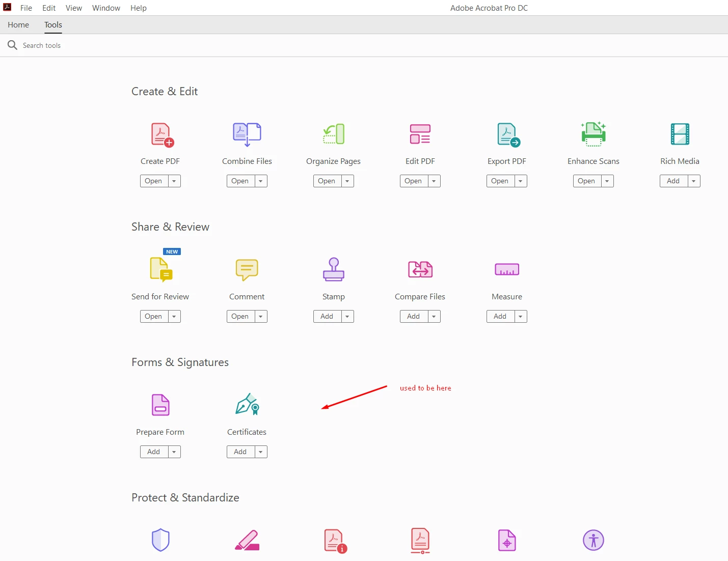Open the Rich Media dropdown arrow
Screen dimensions: 728x561
coord(694,181)
